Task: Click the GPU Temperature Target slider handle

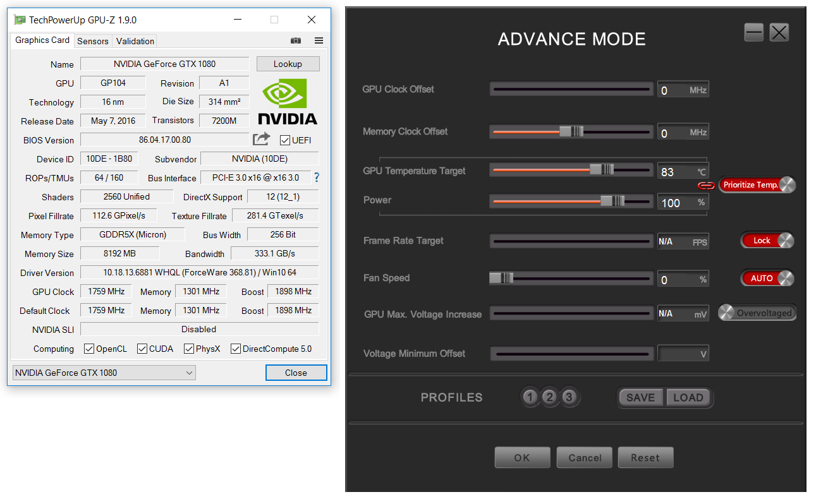Action: pyautogui.click(x=602, y=169)
